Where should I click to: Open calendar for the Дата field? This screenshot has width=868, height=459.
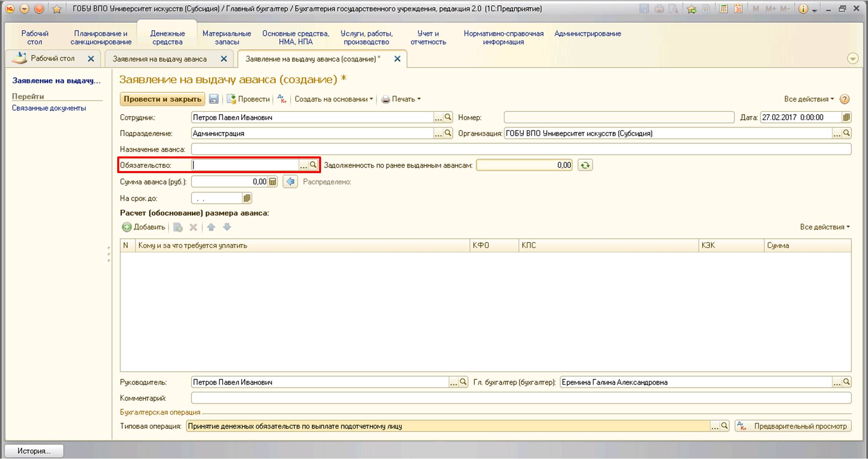846,117
